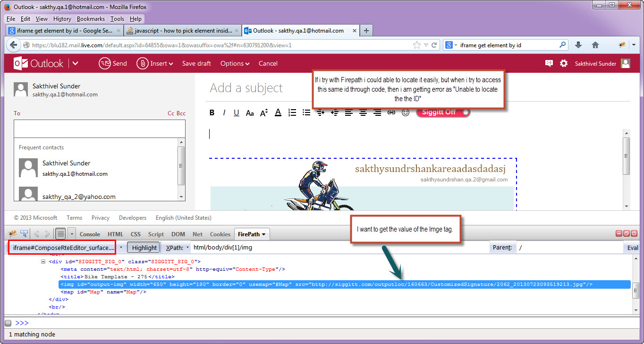Save the email as a draft
Screen dimensions: 644x344
pyautogui.click(x=196, y=63)
